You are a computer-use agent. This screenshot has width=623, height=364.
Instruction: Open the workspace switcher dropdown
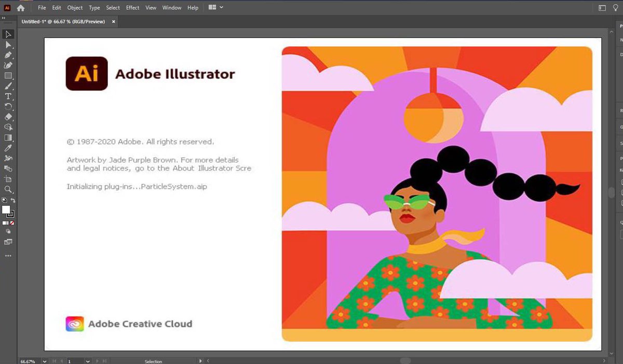point(602,8)
